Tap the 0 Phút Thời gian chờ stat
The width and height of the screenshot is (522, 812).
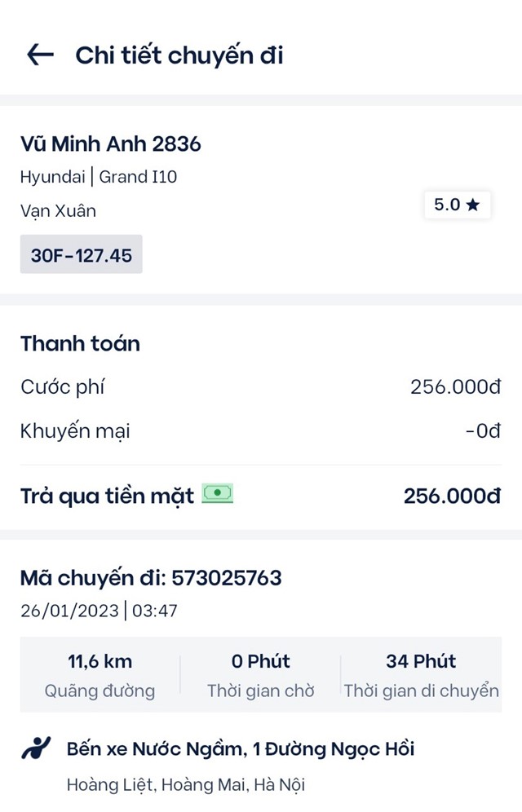click(260, 675)
